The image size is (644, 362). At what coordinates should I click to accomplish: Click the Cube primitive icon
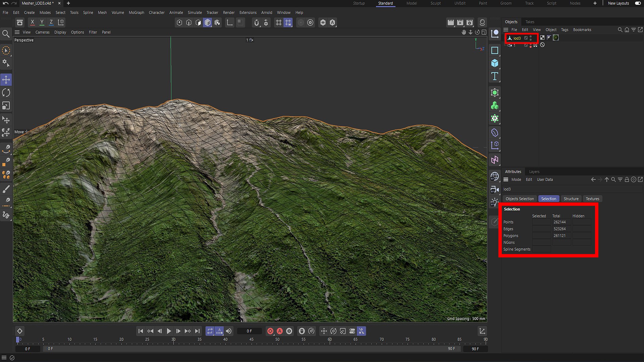[495, 63]
